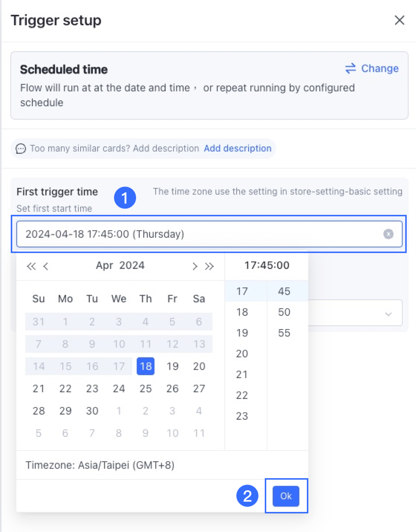Select hour 18 in time column
The width and height of the screenshot is (416, 532).
242,312
